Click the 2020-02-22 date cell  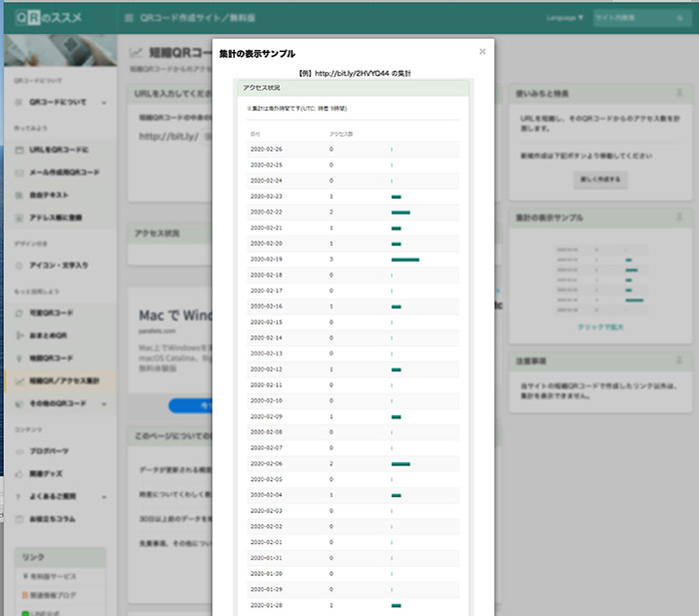tap(267, 213)
